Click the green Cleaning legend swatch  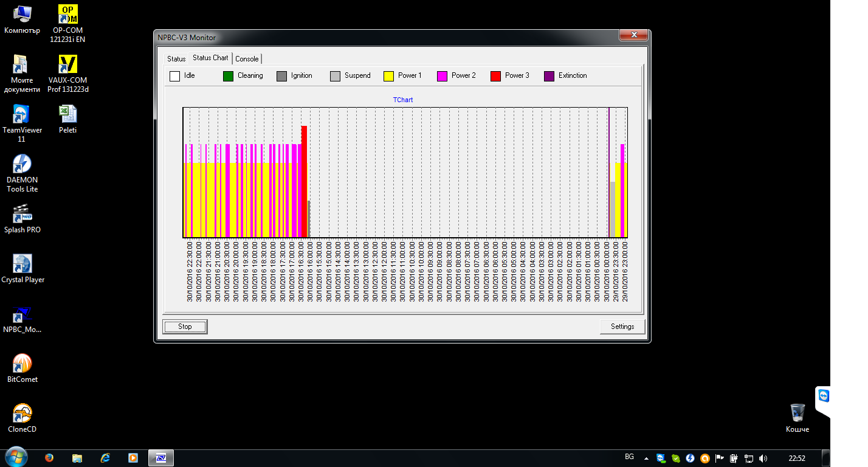228,76
